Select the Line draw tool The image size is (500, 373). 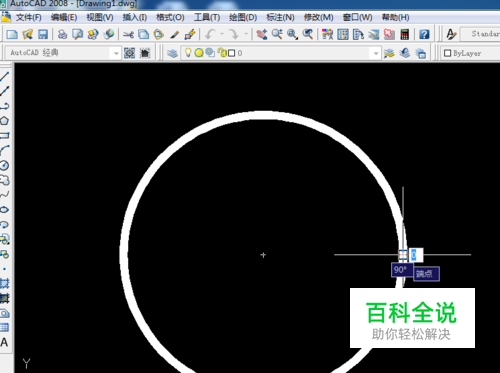click(x=5, y=76)
